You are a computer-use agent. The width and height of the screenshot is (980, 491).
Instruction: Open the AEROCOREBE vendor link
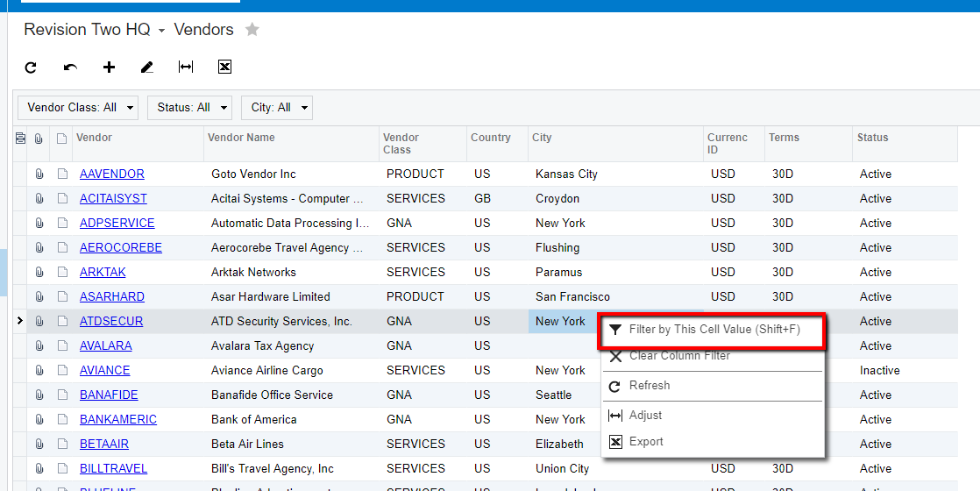coord(121,247)
